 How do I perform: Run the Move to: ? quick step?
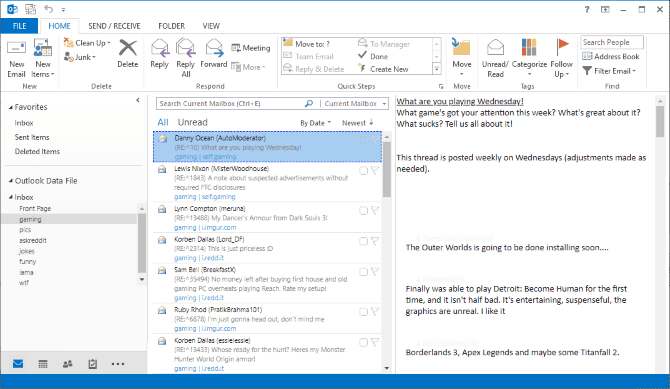[x=306, y=44]
